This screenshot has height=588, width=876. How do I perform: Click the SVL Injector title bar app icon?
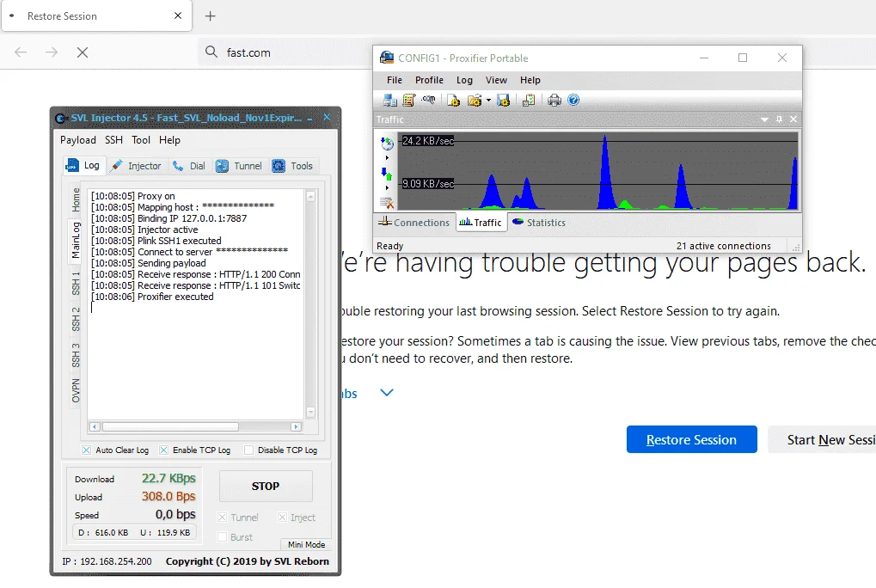click(61, 119)
